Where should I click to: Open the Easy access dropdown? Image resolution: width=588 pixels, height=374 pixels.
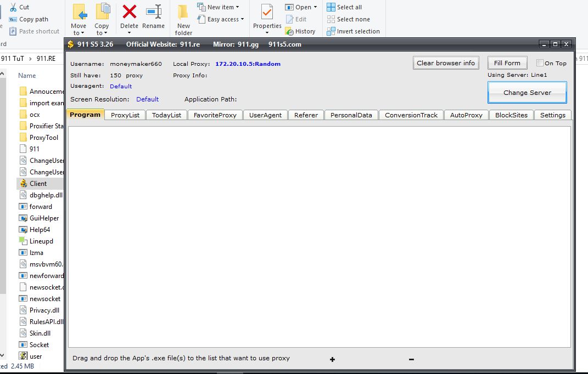[x=221, y=19]
